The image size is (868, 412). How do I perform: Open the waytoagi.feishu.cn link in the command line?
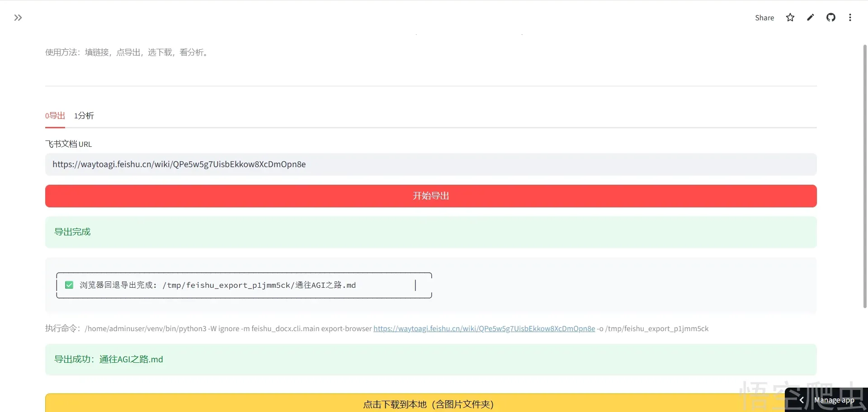click(484, 329)
